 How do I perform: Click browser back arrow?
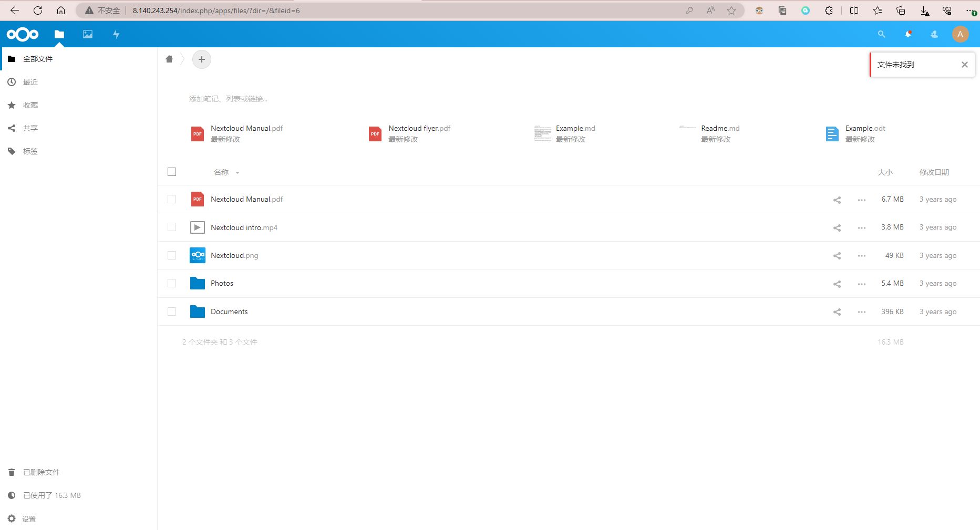point(14,11)
